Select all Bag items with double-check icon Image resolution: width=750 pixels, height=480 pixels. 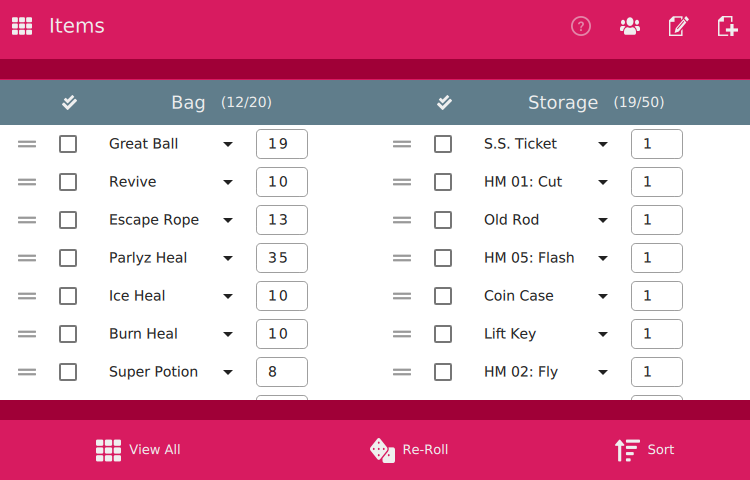[69, 102]
